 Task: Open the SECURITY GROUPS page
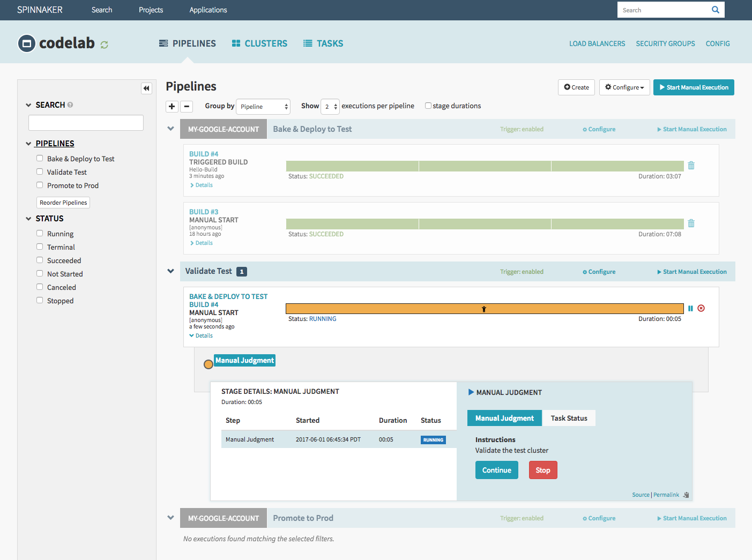(665, 43)
